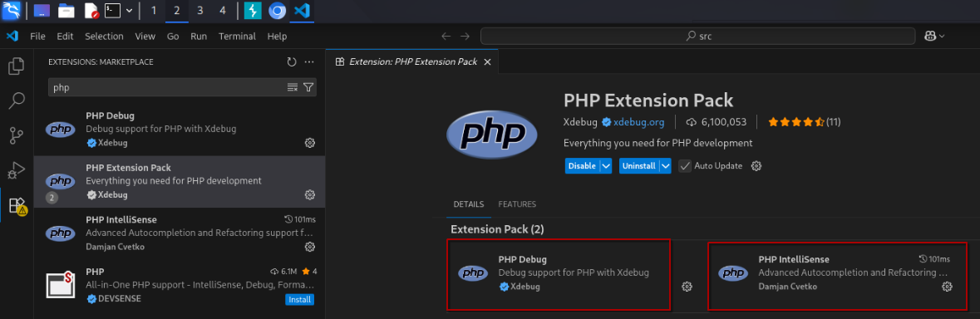Click the VS Code logo menu icon

tap(12, 37)
